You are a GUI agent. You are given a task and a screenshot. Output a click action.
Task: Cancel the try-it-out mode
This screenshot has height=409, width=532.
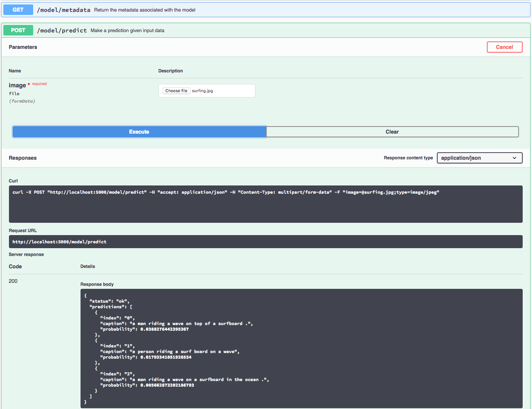(x=504, y=47)
